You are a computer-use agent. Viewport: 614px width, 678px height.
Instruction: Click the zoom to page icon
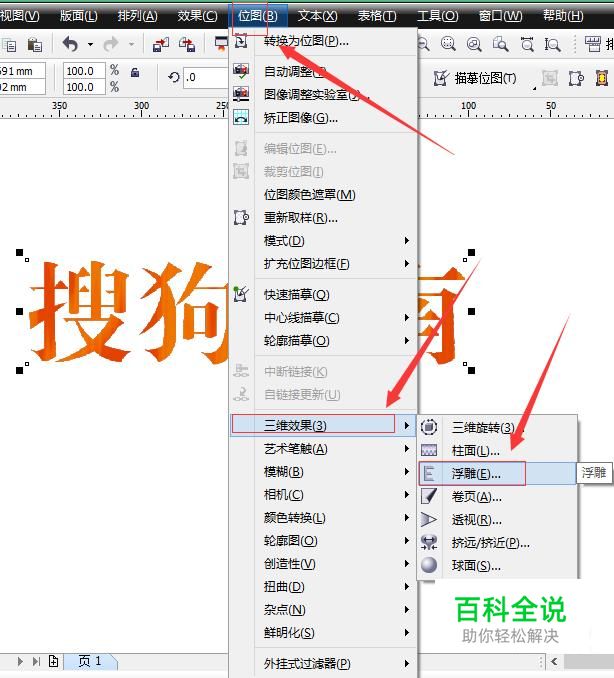(501, 44)
